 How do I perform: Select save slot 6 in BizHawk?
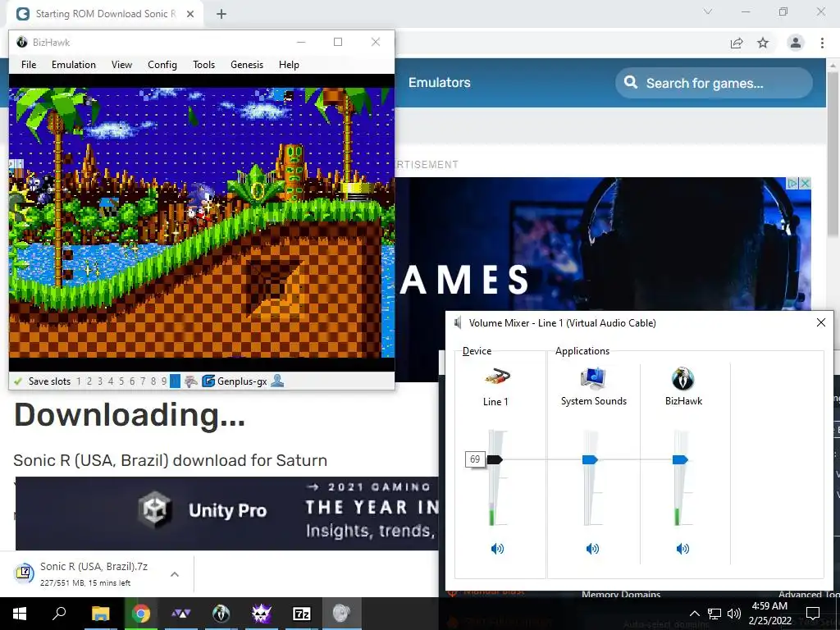[x=132, y=381]
